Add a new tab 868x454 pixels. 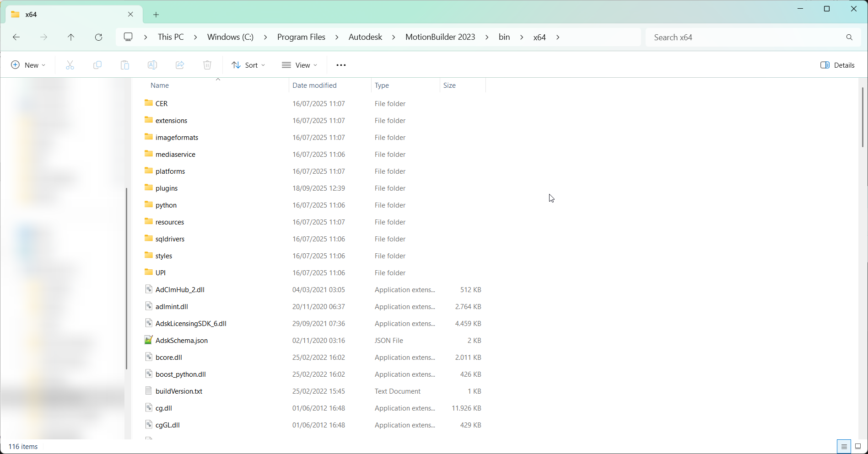156,15
